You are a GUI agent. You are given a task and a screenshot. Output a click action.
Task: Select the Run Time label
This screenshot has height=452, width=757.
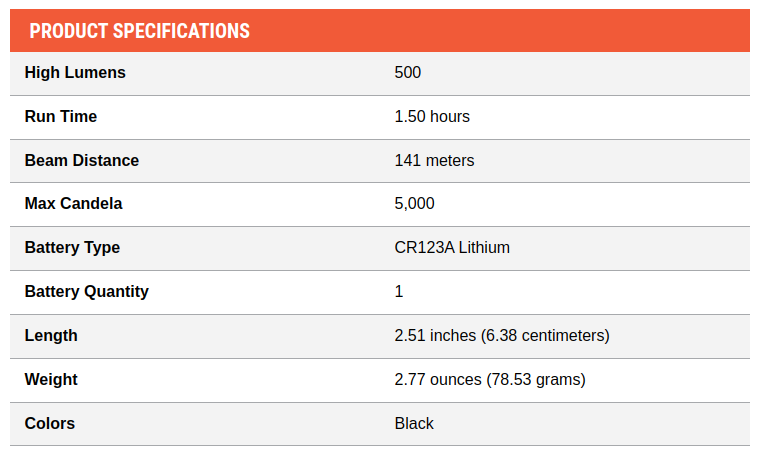pyautogui.click(x=61, y=117)
